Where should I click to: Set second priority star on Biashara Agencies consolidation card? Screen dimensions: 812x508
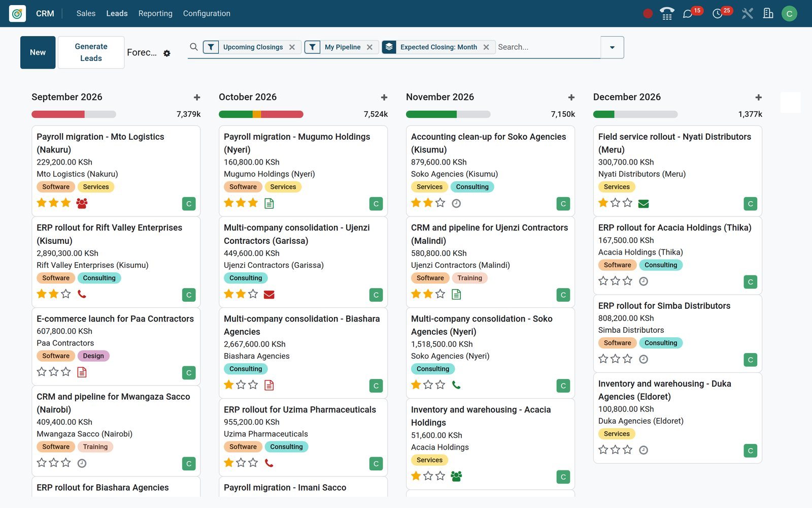(241, 385)
